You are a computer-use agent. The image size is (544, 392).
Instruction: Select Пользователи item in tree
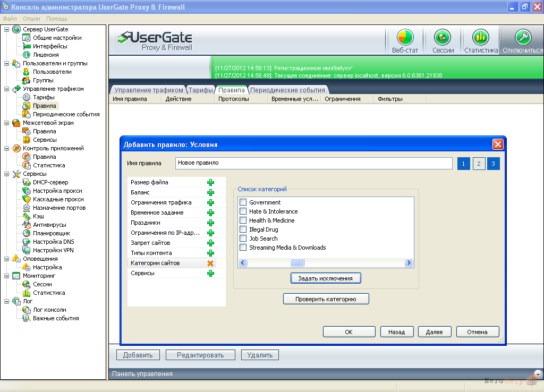tap(52, 72)
